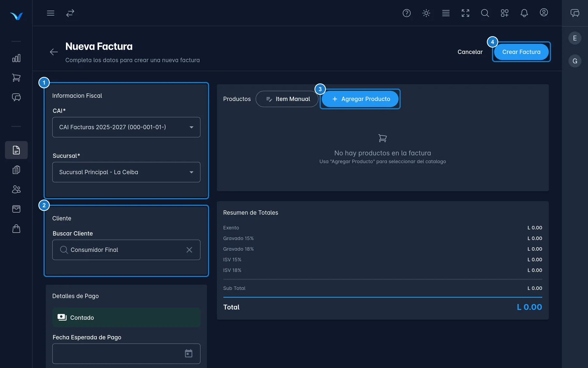Click the Cancelar button
This screenshot has height=368, width=588.
point(470,52)
